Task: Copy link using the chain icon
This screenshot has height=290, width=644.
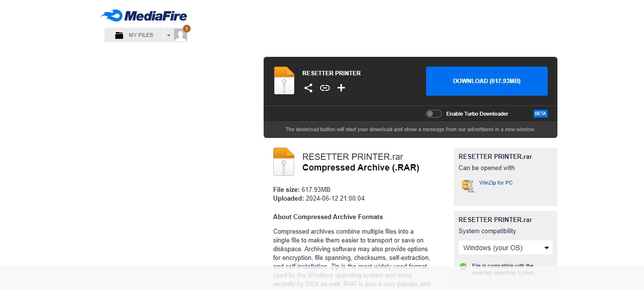Action: (x=325, y=88)
